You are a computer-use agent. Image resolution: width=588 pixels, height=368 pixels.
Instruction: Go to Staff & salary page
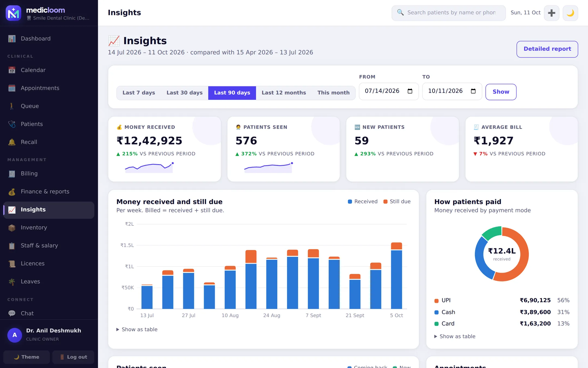point(49,246)
